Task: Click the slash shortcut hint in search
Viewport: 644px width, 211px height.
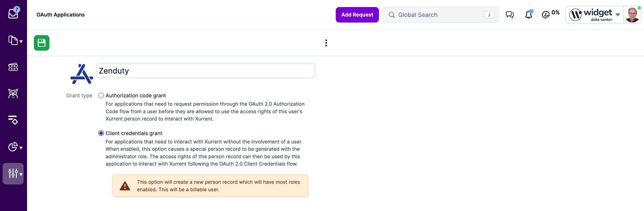Action: click(489, 15)
